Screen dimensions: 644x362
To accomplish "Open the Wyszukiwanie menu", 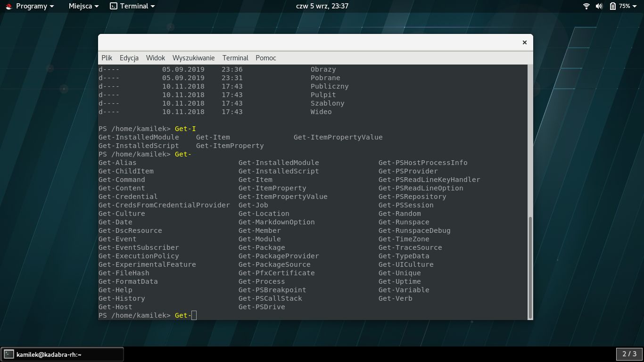I will [x=193, y=58].
